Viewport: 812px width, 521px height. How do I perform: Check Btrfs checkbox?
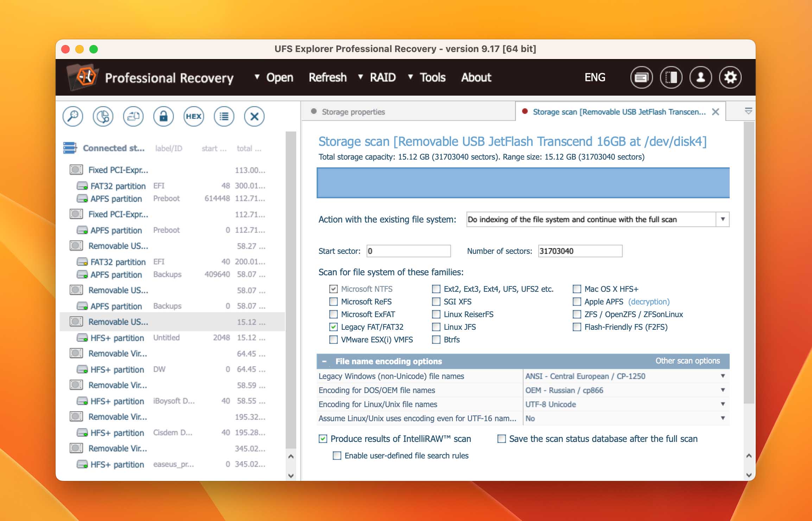[x=436, y=340]
